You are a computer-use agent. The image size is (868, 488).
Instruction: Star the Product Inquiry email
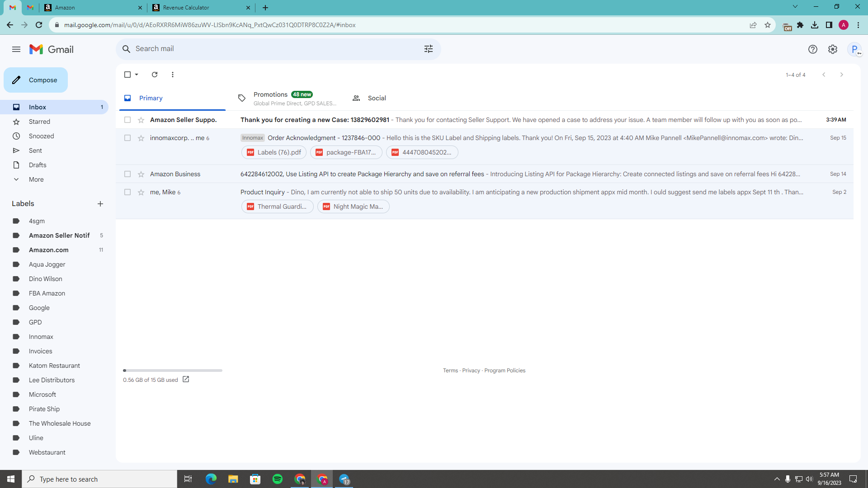141,192
